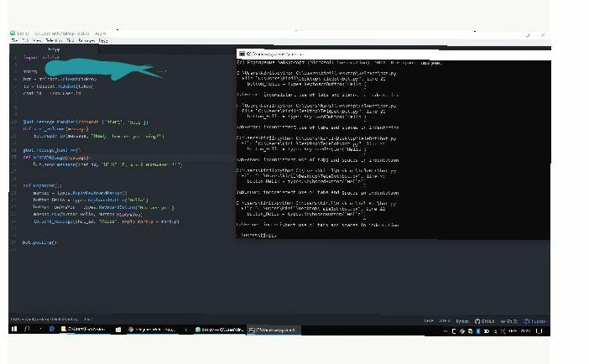Click the language input indicator in tray
Viewport: 589px width, 364px height.
pyautogui.click(x=513, y=331)
